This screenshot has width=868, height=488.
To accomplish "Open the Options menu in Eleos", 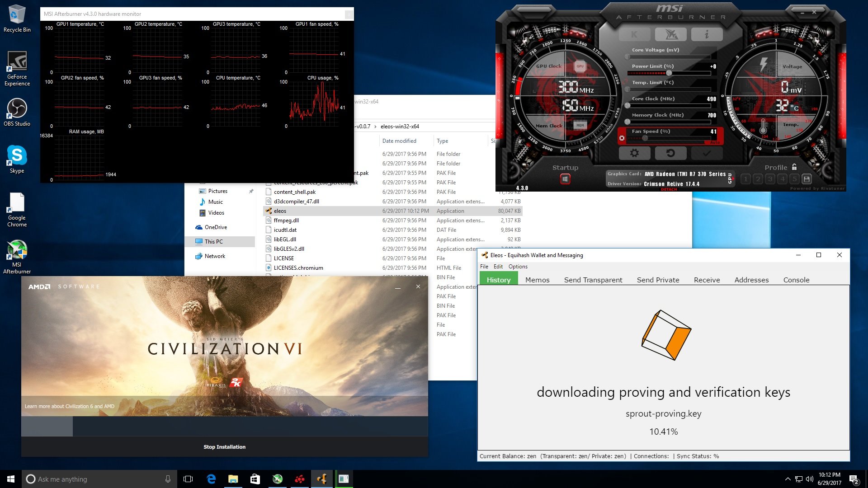I will point(518,267).
